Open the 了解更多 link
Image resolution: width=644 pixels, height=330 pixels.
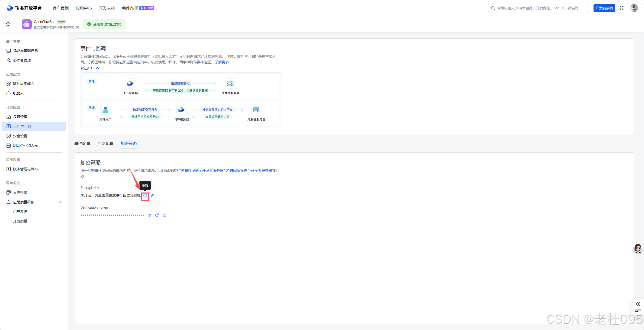point(222,62)
